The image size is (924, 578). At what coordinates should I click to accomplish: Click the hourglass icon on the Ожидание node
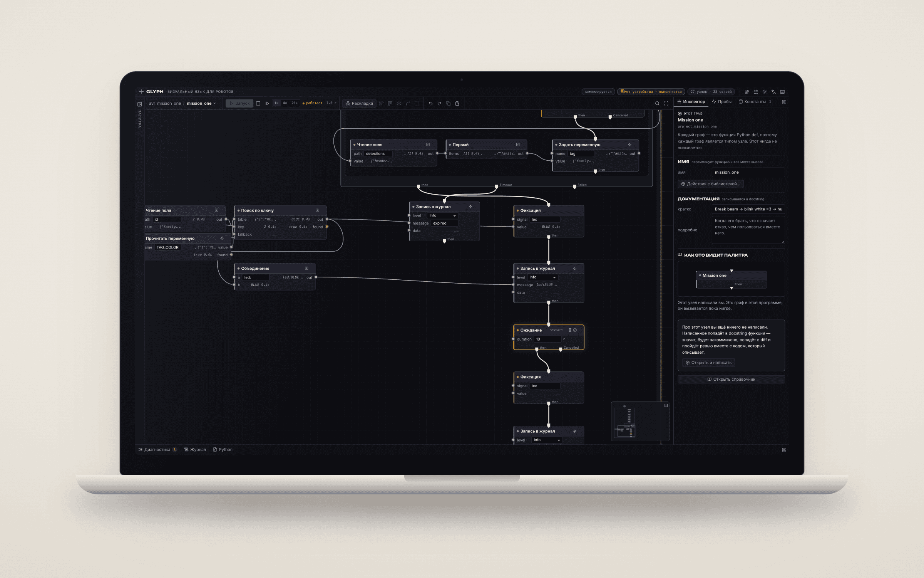click(570, 330)
